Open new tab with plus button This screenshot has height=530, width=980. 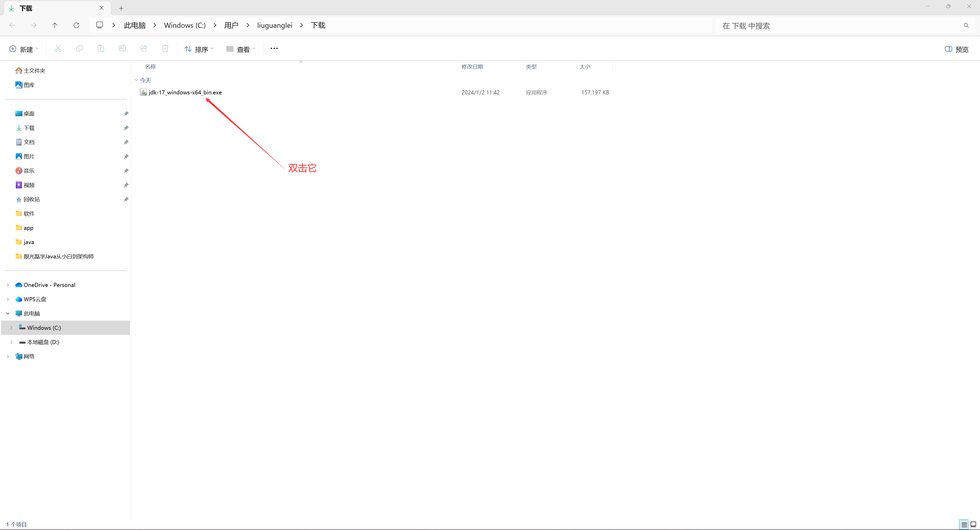(x=121, y=8)
